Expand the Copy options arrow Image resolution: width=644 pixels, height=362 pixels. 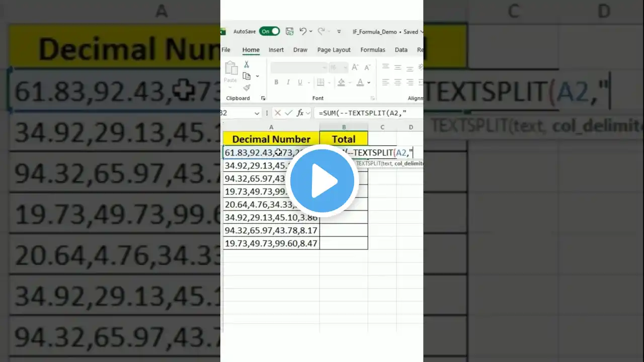point(258,76)
